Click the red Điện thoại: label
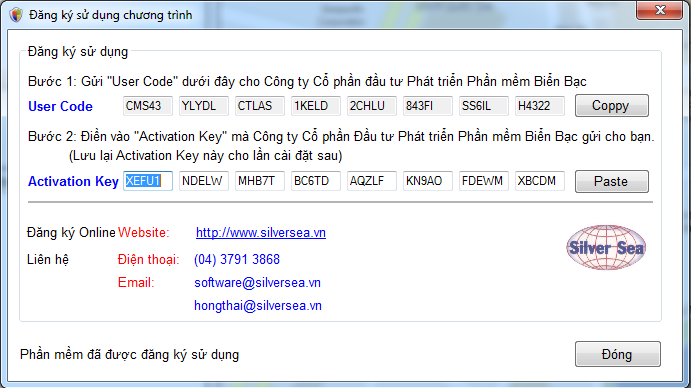Viewport: 691px width, 388px height. [x=149, y=259]
